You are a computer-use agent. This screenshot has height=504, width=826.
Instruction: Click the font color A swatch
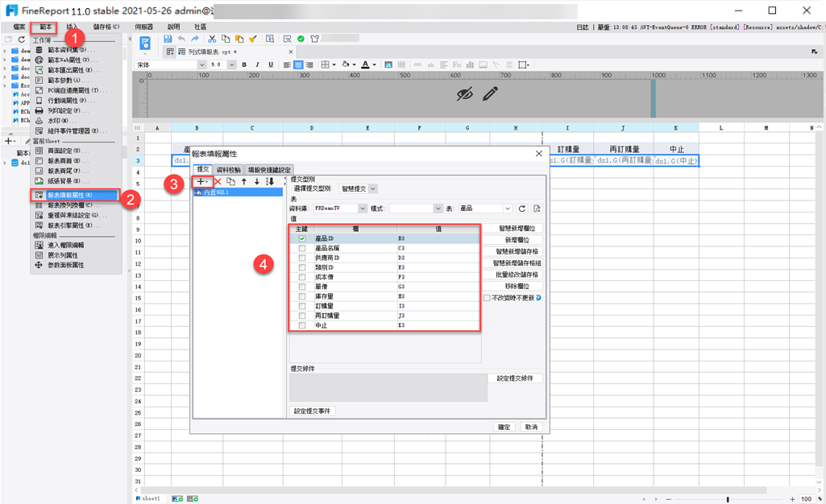pyautogui.click(x=366, y=64)
